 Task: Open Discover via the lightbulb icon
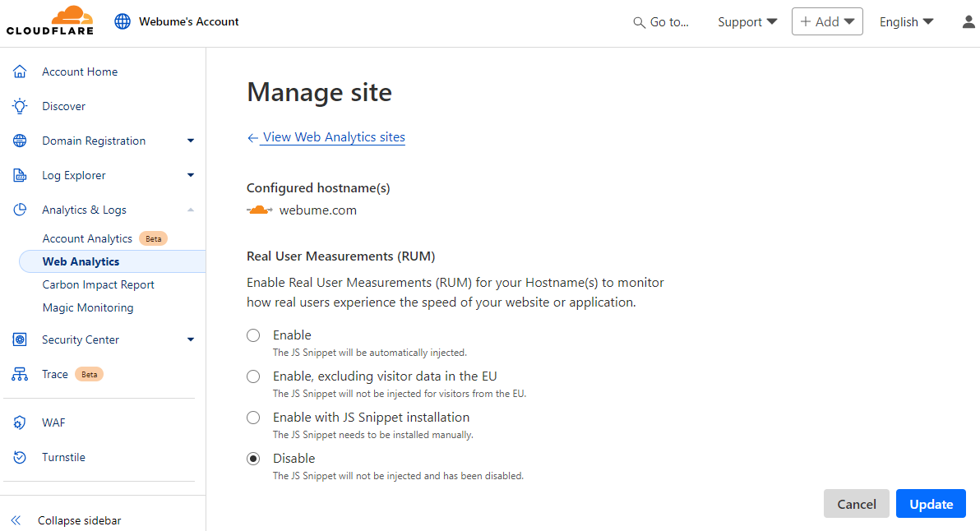tap(20, 106)
